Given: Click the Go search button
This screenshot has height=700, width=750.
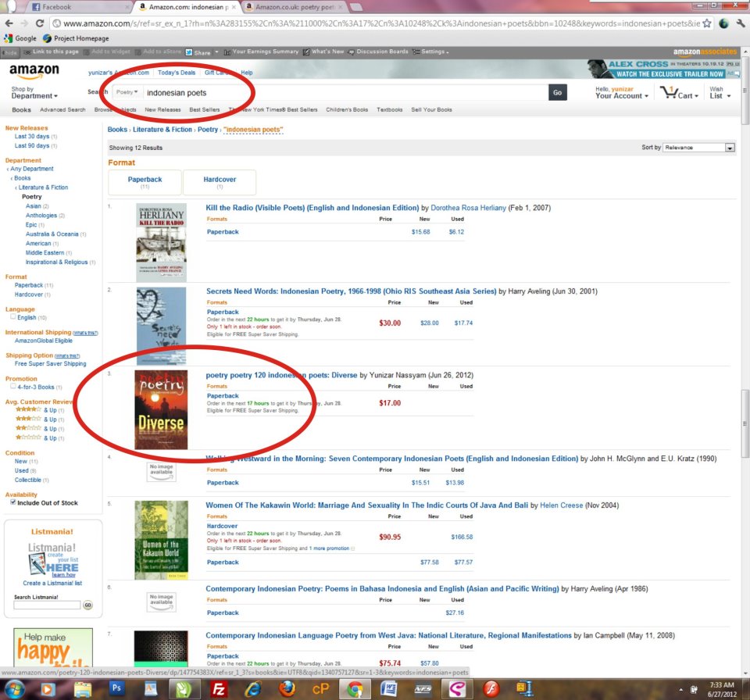Looking at the screenshot, I should pos(558,92).
